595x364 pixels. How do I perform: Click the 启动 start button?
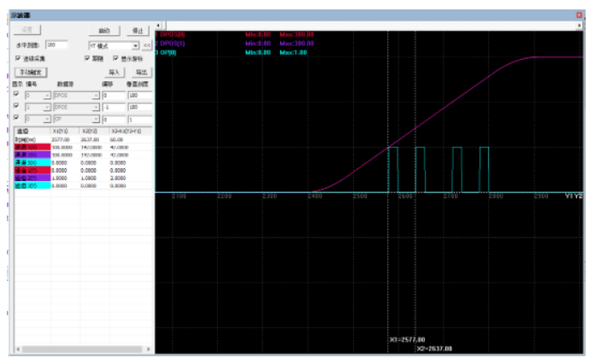tap(103, 30)
